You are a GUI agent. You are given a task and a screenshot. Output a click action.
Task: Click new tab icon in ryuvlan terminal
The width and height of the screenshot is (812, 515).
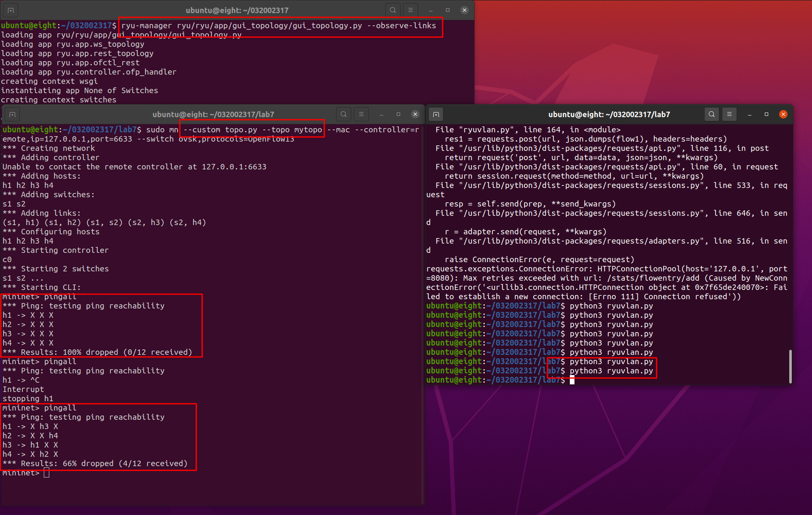click(x=436, y=114)
